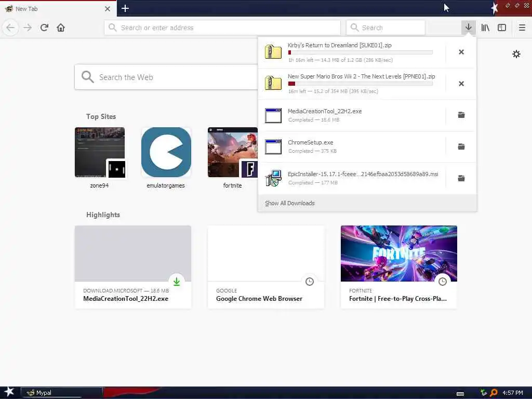This screenshot has width=532, height=399.
Task: Open the Fortnite Free-to-Play highlight card
Action: (398, 267)
